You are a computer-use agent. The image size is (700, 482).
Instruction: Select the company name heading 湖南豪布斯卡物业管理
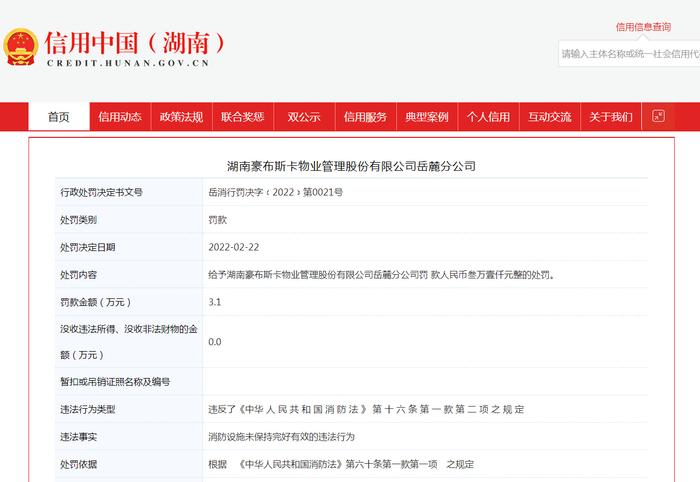351,166
